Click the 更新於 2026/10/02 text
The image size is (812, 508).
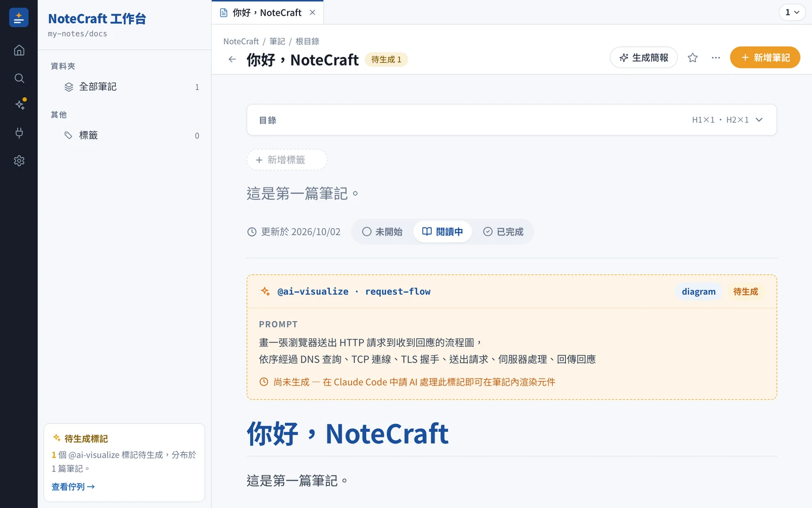point(300,232)
